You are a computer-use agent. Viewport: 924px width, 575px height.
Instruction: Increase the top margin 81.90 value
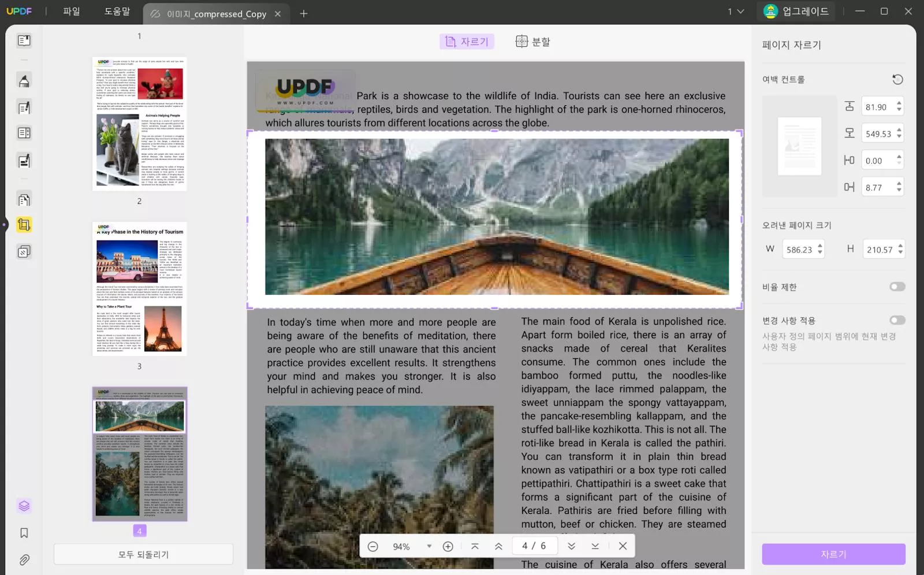899,103
